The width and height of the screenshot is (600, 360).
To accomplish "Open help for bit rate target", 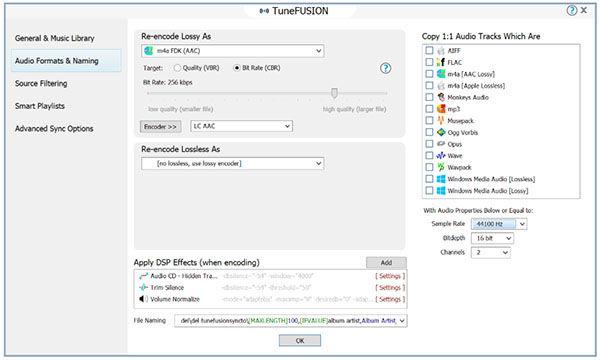I will pos(385,68).
